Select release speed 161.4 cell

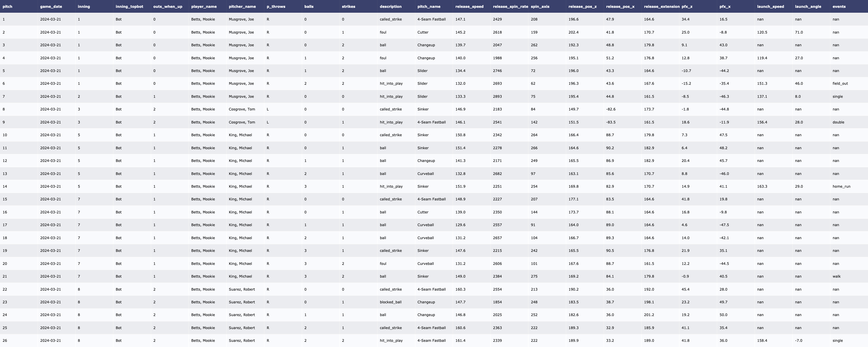pyautogui.click(x=460, y=341)
